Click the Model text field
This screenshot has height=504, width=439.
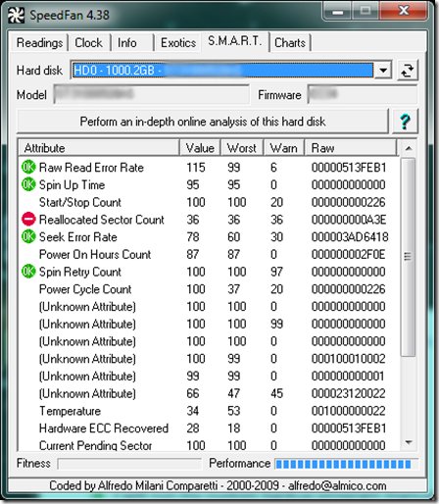point(152,94)
